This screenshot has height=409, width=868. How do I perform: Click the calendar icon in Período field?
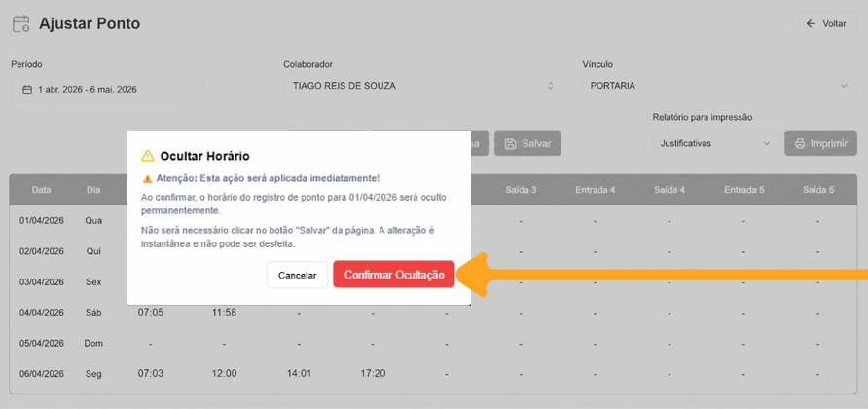point(26,90)
